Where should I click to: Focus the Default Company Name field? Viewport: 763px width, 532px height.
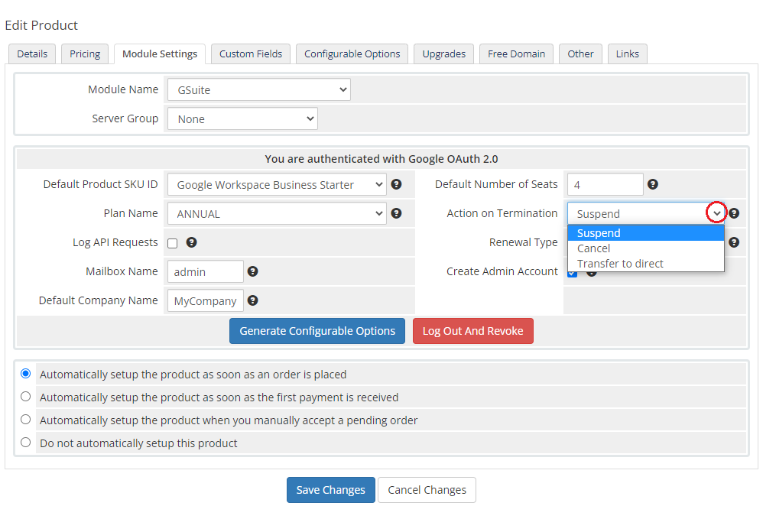pyautogui.click(x=206, y=301)
